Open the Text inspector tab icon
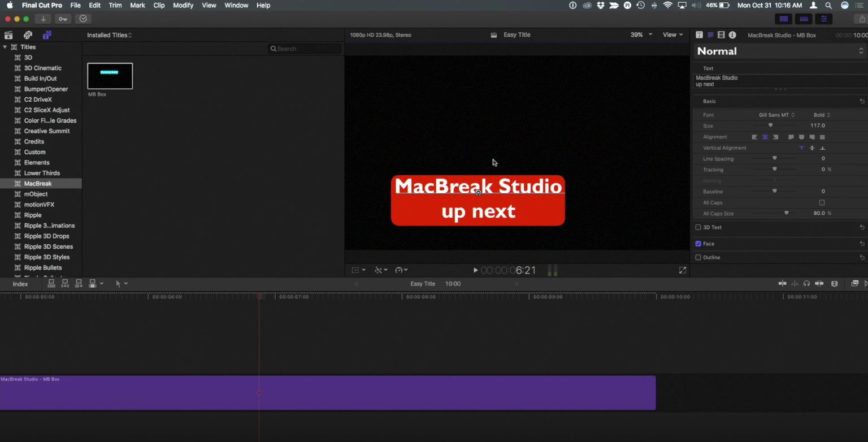This screenshot has width=868, height=442. [x=710, y=35]
